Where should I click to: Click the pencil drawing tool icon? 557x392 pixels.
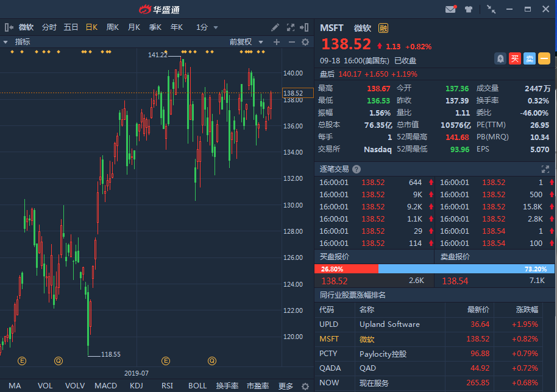tap(275, 27)
